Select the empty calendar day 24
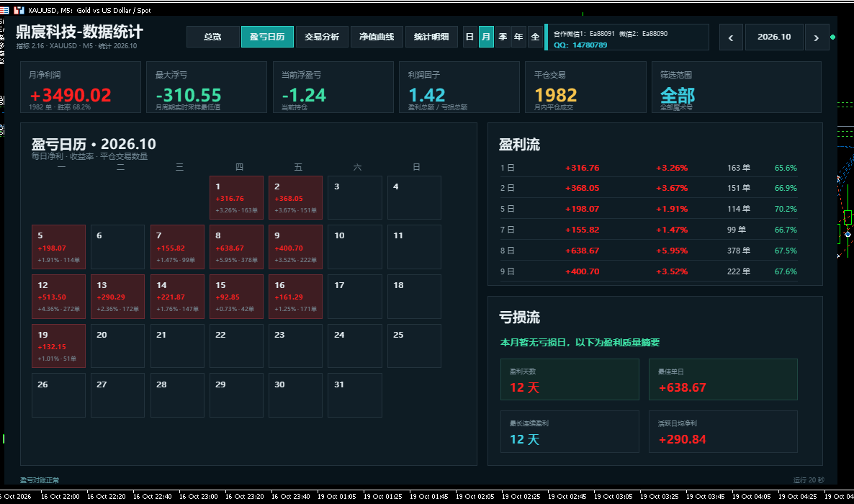 pyautogui.click(x=355, y=346)
